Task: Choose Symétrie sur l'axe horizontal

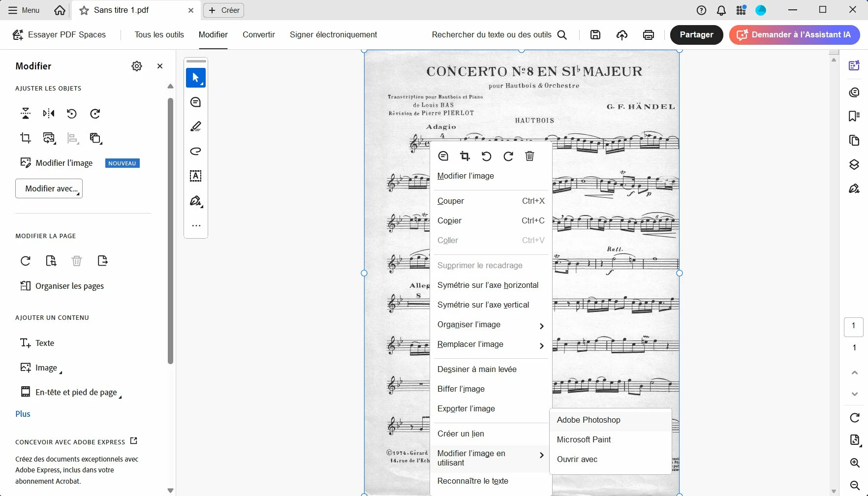Action: (491, 285)
